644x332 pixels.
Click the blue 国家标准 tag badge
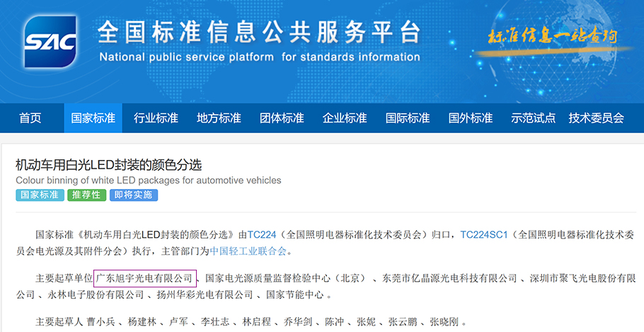tap(40, 195)
